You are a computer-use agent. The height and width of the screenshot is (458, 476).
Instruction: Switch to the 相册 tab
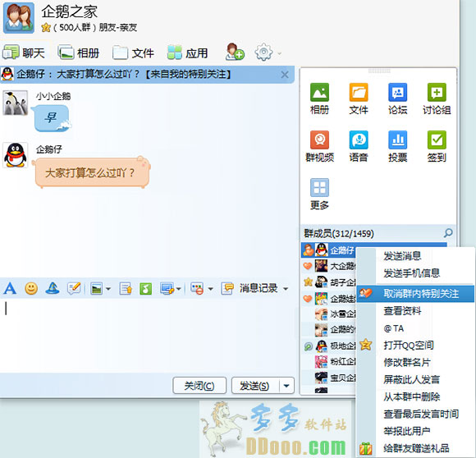point(79,53)
